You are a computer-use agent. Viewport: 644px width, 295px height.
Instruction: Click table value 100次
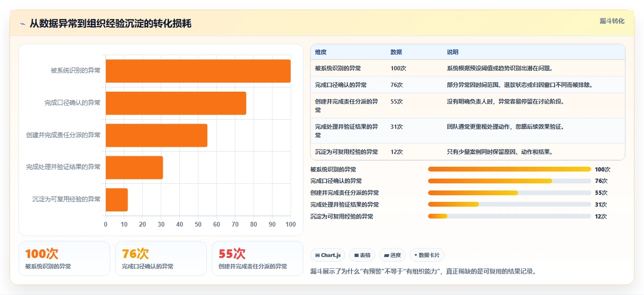398,68
